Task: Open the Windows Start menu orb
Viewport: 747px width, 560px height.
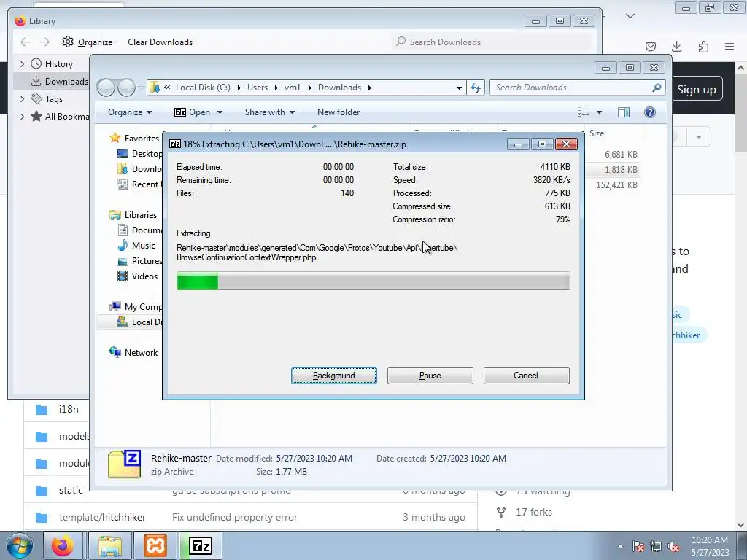Action: pos(19,545)
